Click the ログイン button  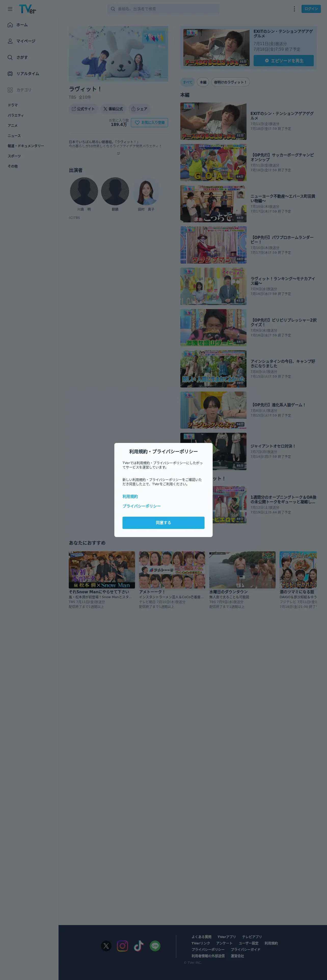(x=311, y=9)
